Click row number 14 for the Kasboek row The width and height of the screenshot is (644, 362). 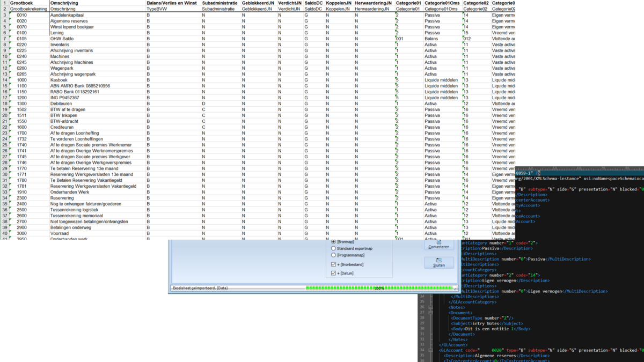pos(5,79)
